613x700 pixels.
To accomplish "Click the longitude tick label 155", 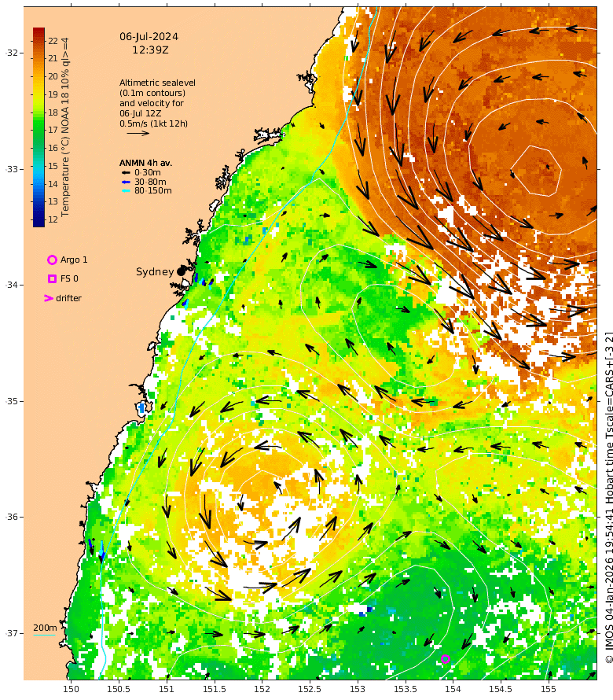I will 549,689.
